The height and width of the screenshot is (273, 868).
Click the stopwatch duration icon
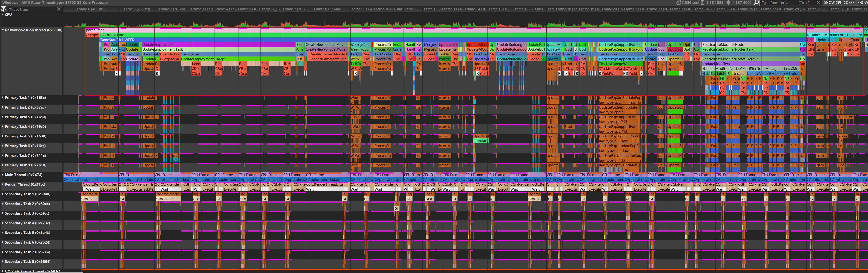678,3
